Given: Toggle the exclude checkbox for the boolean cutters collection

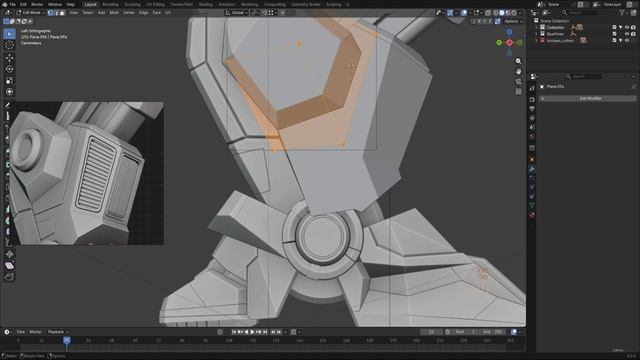Looking at the screenshot, I should pos(614,40).
